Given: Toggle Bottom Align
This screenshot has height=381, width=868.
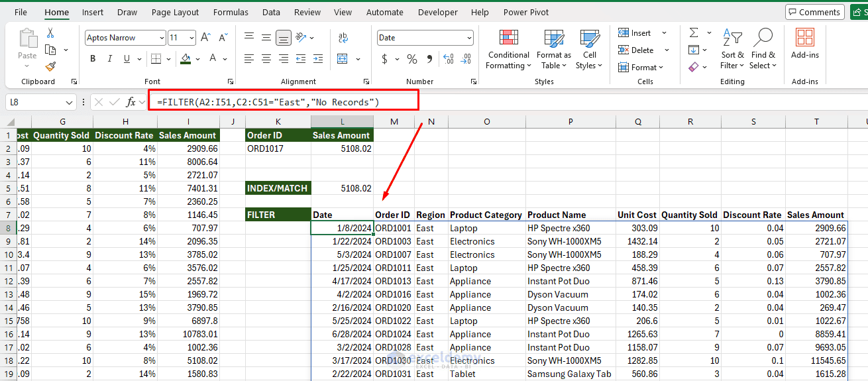Looking at the screenshot, I should (x=283, y=38).
